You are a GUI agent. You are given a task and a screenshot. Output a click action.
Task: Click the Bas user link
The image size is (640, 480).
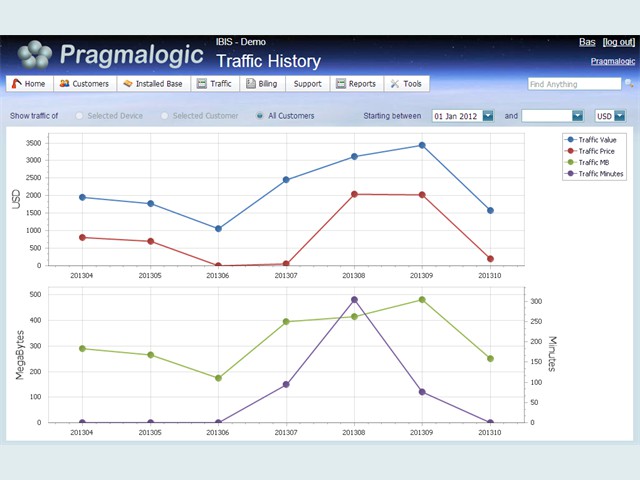coord(587,42)
